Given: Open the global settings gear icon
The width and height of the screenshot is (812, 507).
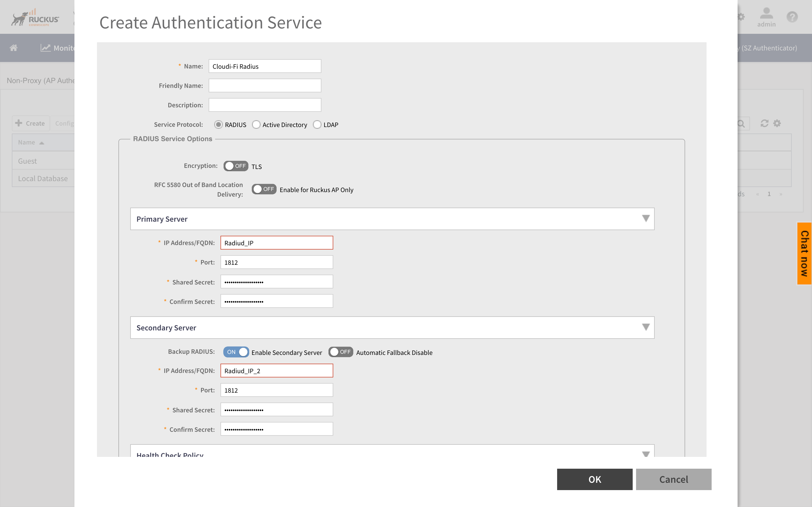Looking at the screenshot, I should pos(741,17).
